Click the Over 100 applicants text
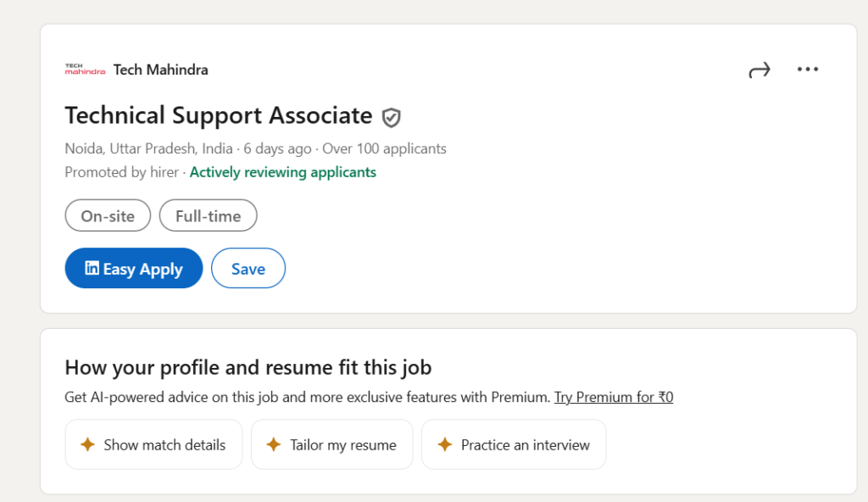This screenshot has width=868, height=502. 384,148
